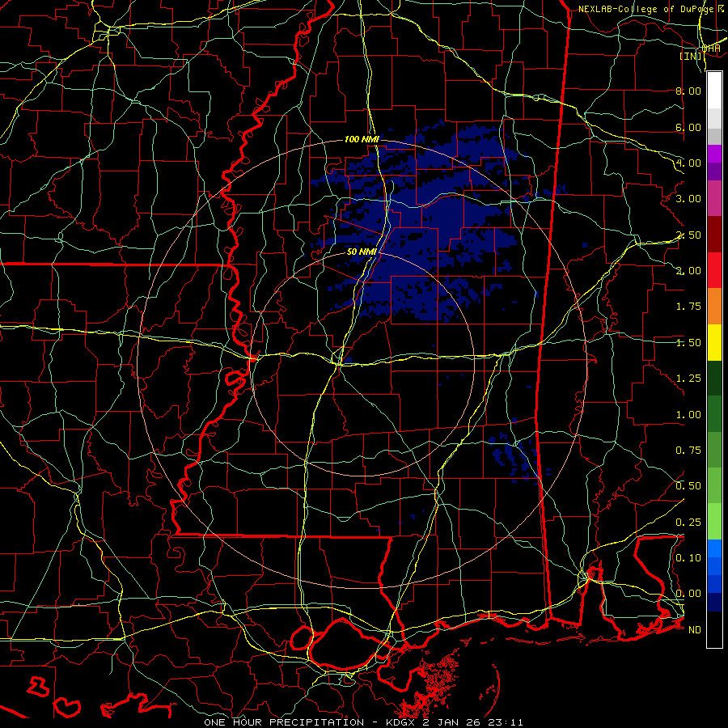The image size is (728, 728).
Task: Click the bright red 2.00 legend swatch
Action: pyautogui.click(x=714, y=270)
